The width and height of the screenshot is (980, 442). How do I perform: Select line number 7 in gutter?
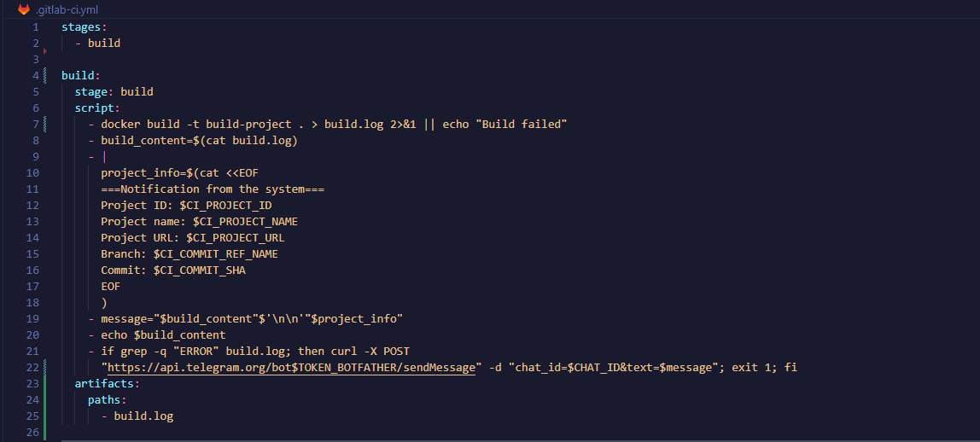[36, 125]
